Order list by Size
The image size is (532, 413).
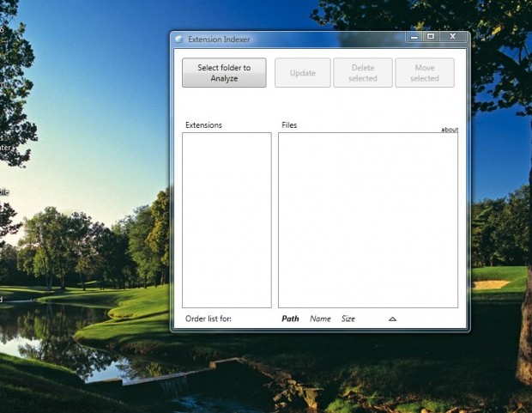348,319
